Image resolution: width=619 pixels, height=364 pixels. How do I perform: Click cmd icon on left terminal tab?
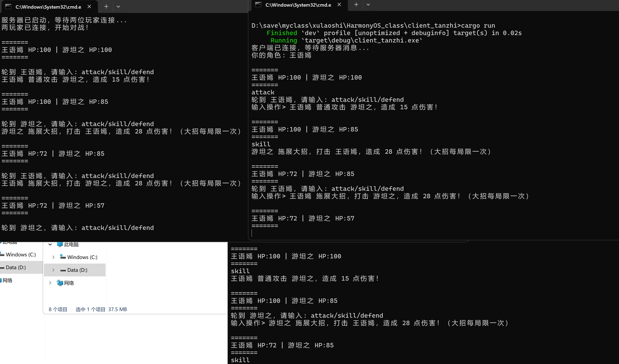(8, 7)
